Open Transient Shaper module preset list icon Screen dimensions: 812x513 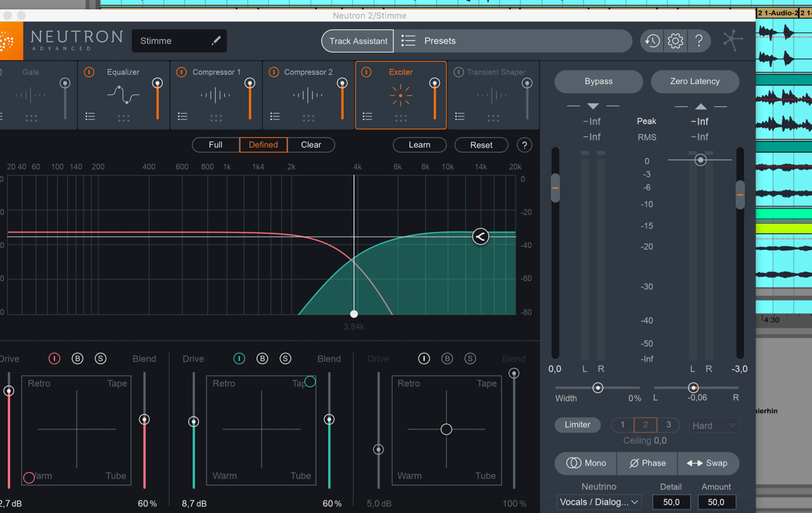[460, 117]
